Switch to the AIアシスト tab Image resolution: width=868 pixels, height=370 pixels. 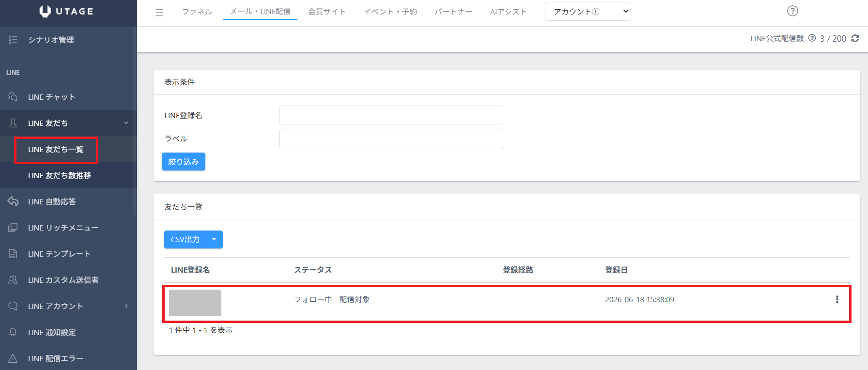508,12
